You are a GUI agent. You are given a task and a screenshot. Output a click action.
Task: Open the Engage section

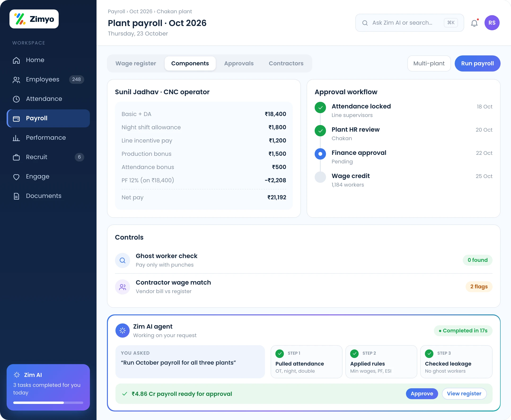coord(48,176)
